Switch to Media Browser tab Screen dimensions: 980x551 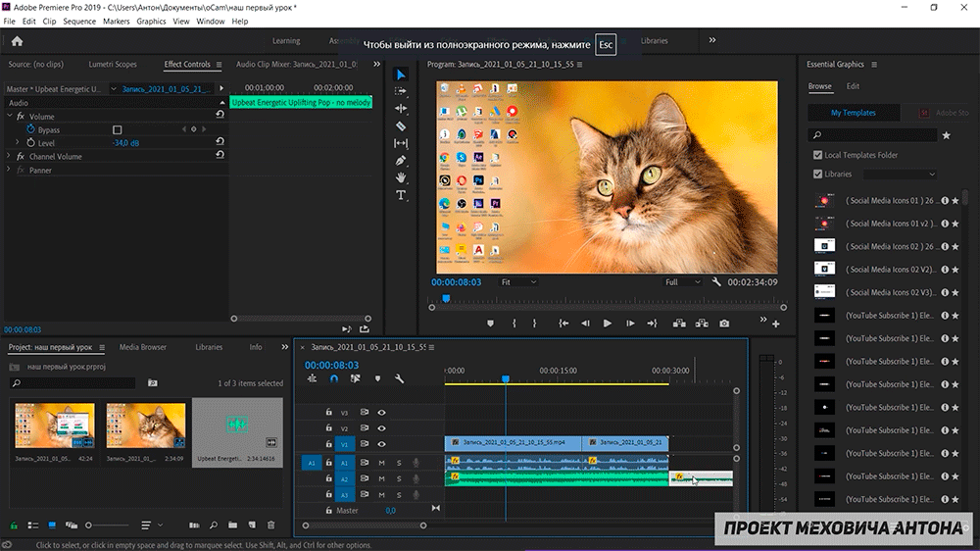142,347
